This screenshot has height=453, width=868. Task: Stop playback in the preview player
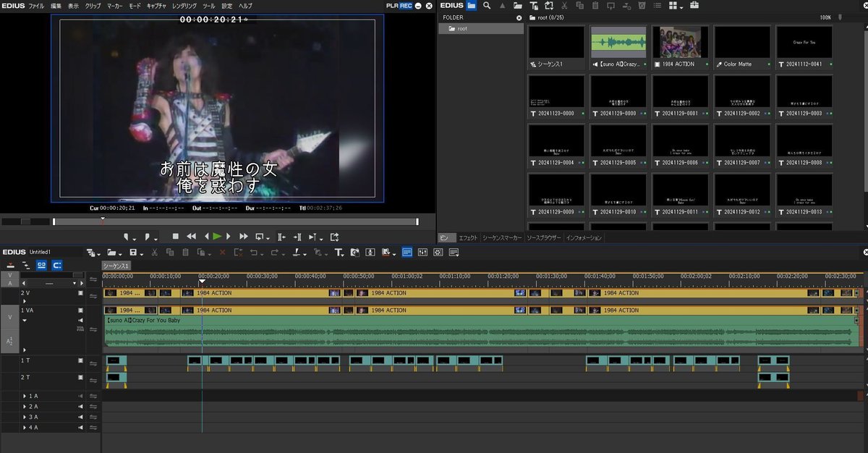click(x=175, y=237)
